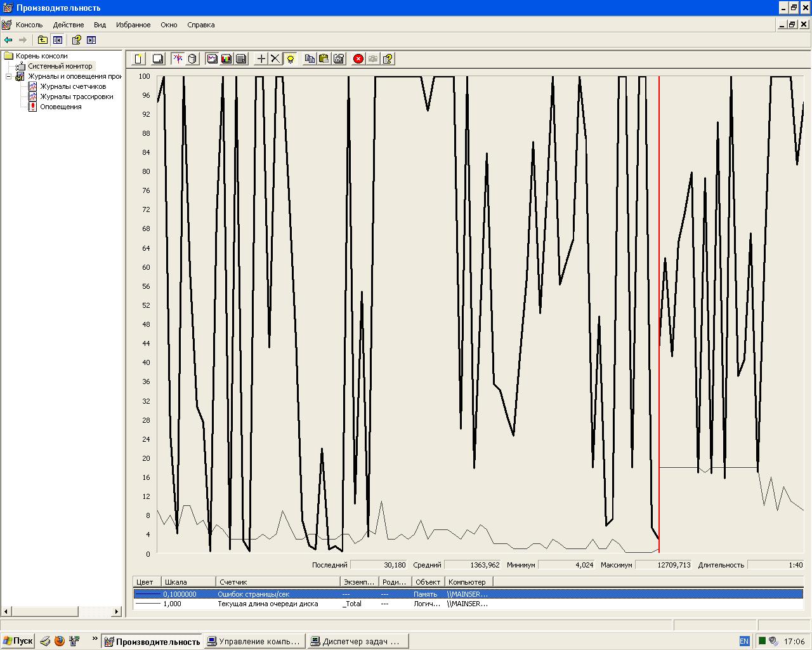Click the Clear Display toolbar icon
This screenshot has height=650, width=812.
click(158, 59)
